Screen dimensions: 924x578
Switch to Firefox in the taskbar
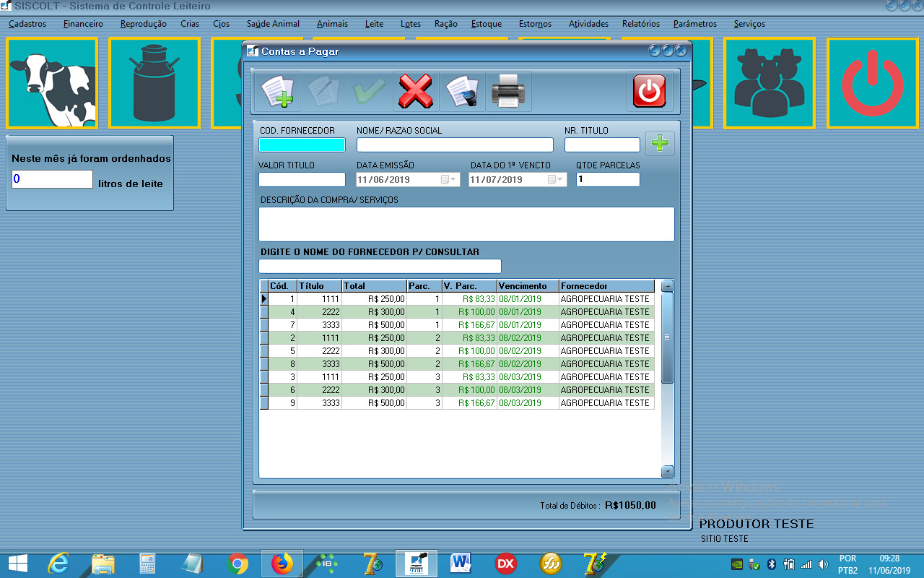(282, 564)
